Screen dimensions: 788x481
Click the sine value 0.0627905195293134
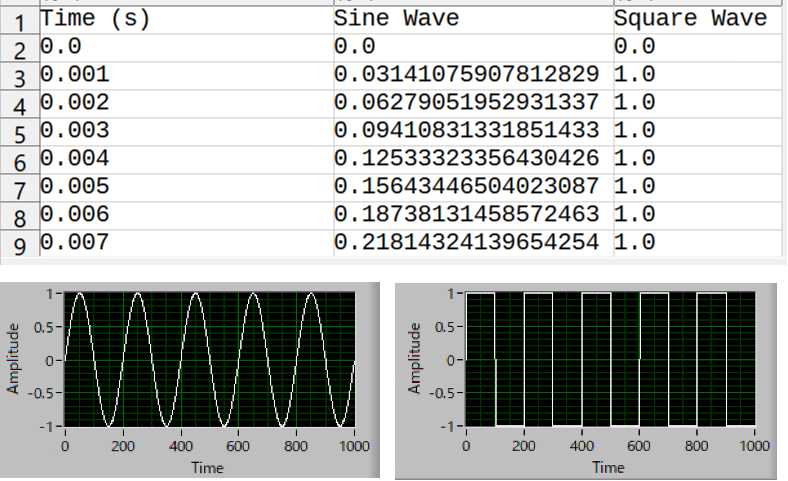coord(473,105)
